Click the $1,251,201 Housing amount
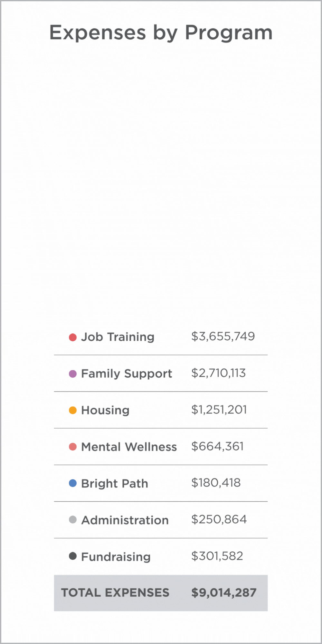Image resolution: width=322 pixels, height=644 pixels. click(219, 410)
